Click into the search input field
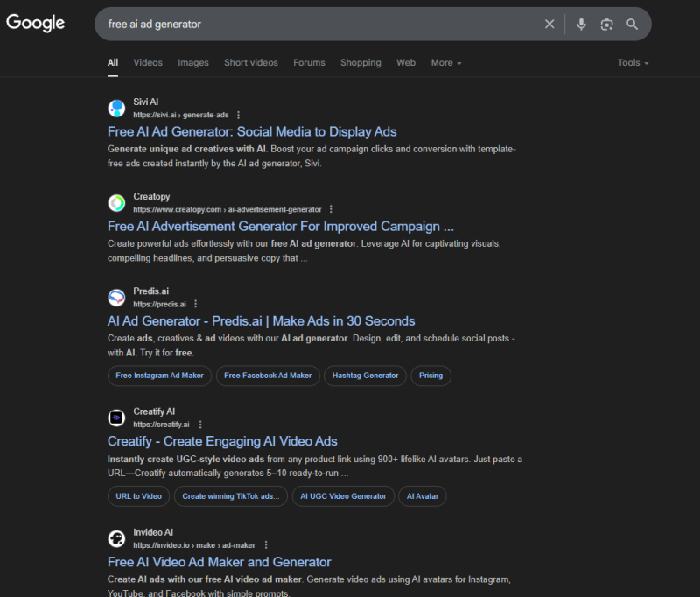This screenshot has width=700, height=597. coord(321,25)
